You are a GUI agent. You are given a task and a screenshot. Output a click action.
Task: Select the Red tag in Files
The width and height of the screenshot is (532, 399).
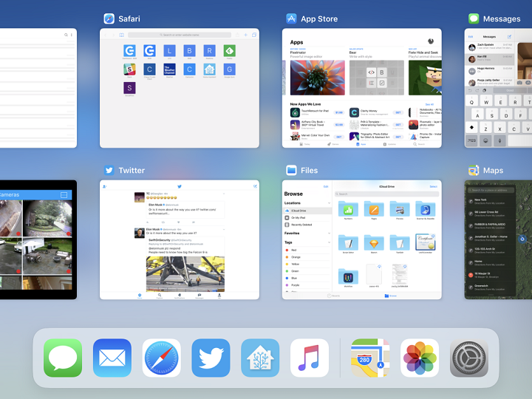pos(307,250)
